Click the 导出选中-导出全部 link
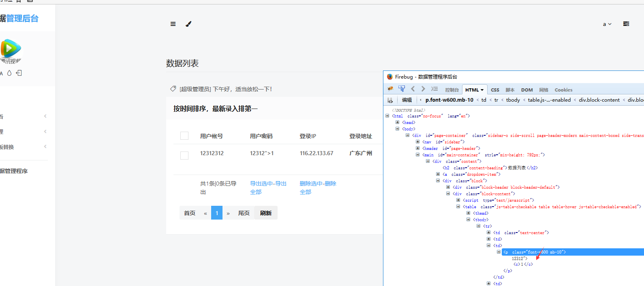 (268, 188)
